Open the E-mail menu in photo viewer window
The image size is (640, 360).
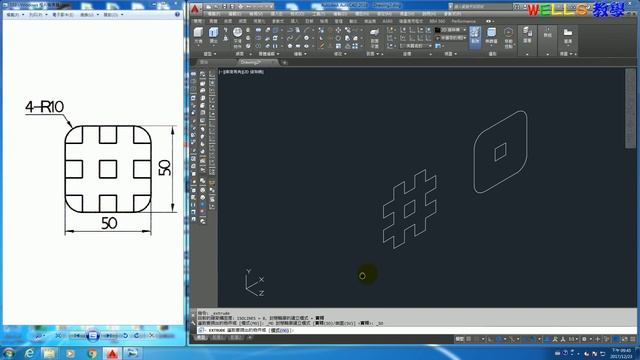point(64,14)
